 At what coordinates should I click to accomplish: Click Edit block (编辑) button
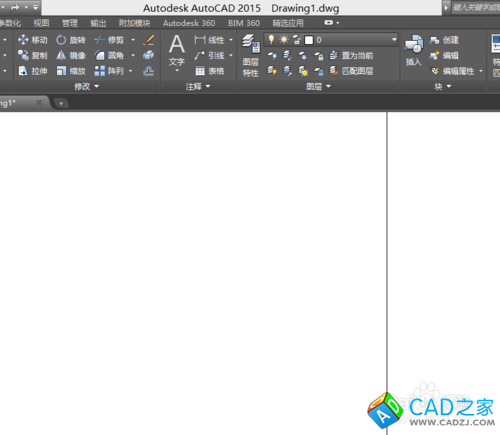[444, 55]
